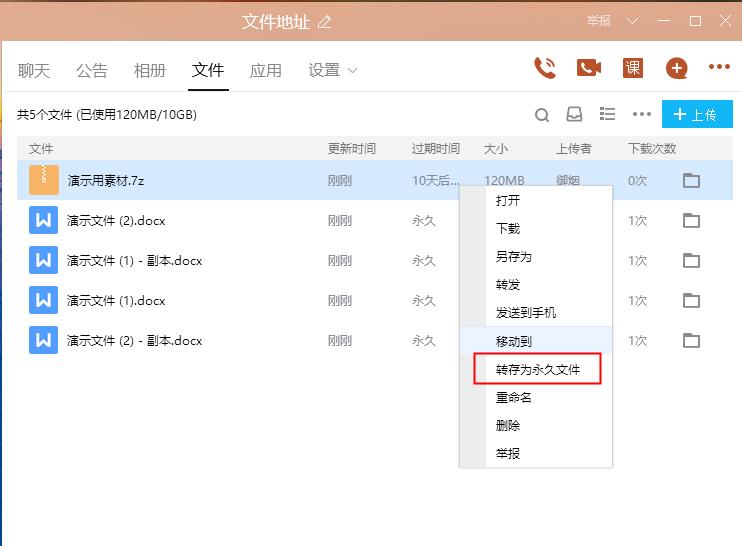Maximize the group window
The height and width of the screenshot is (546, 742).
pyautogui.click(x=695, y=21)
